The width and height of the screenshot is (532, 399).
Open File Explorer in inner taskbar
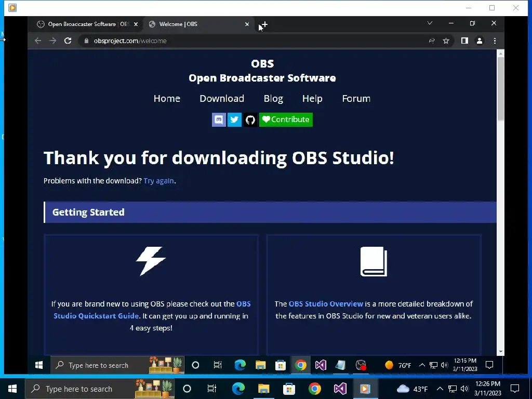pos(261,365)
